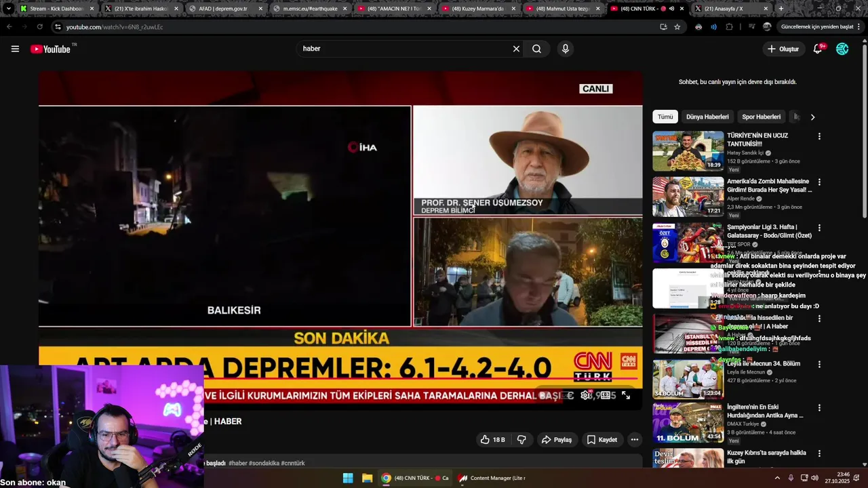Open options for Leyla ile Mecnun video
The height and width of the screenshot is (488, 868).
(819, 364)
